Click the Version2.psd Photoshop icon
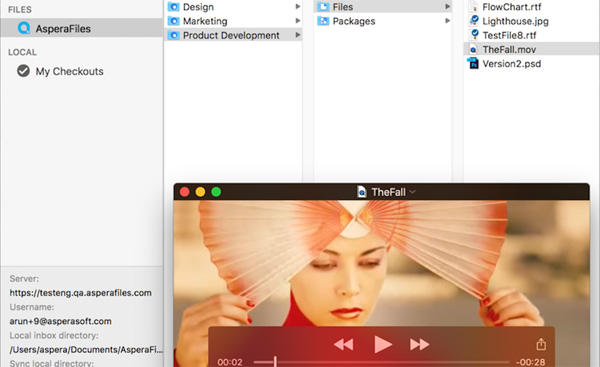Image resolution: width=600 pixels, height=367 pixels. tap(473, 63)
